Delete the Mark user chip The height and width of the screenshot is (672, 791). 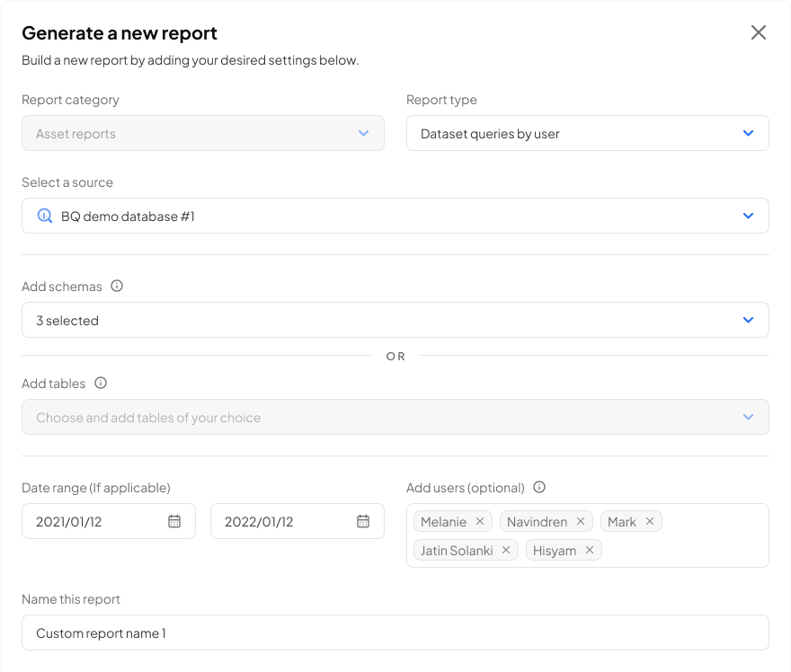[650, 521]
